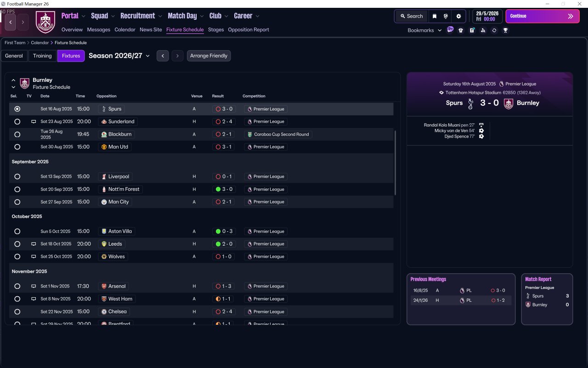Open the Search button
The image size is (588, 368).
point(412,16)
